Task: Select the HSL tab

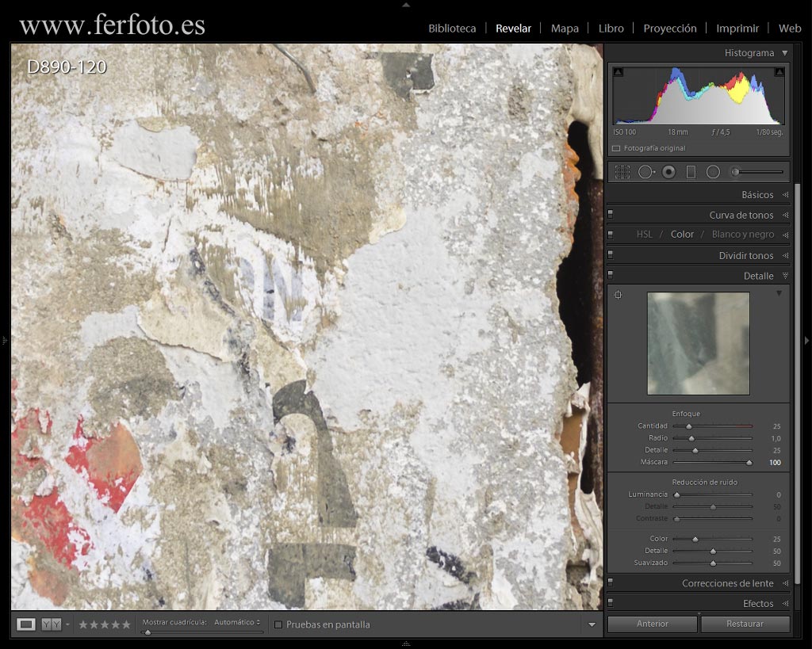Action: coord(644,235)
